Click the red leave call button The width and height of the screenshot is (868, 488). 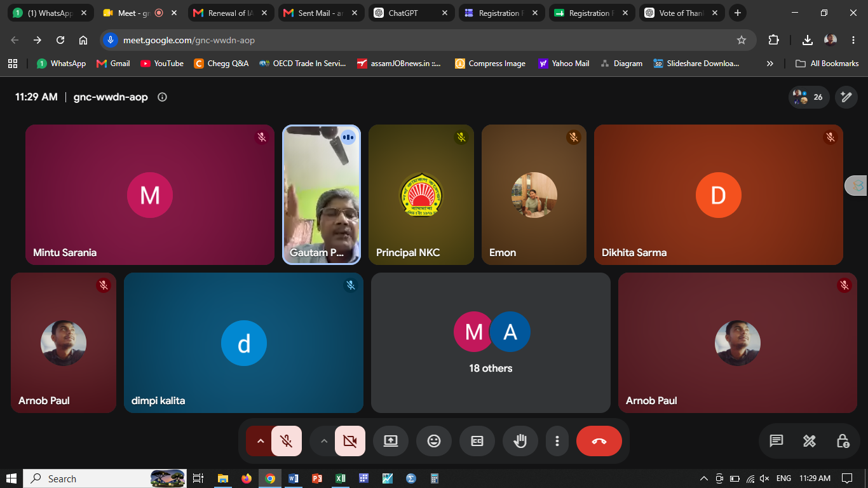(599, 441)
